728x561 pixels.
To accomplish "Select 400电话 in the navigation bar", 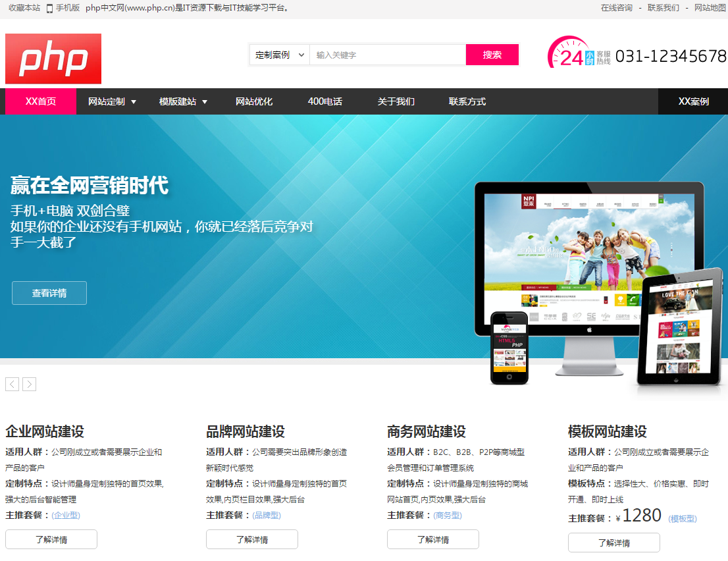I will coord(325,101).
